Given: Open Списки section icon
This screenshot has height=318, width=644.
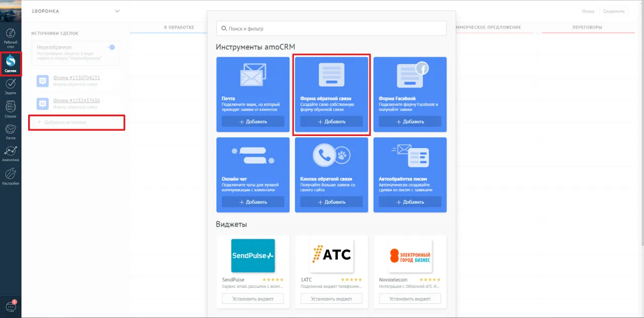Looking at the screenshot, I should tap(11, 109).
